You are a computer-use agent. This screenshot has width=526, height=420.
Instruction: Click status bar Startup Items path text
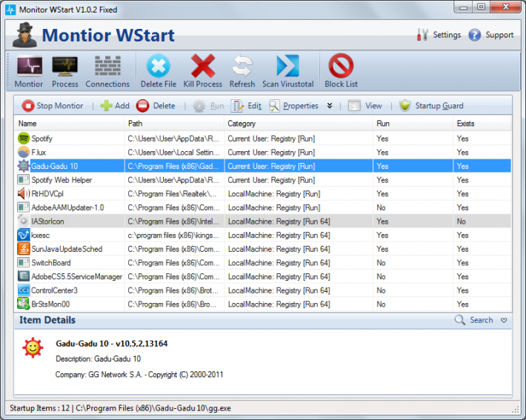point(121,408)
